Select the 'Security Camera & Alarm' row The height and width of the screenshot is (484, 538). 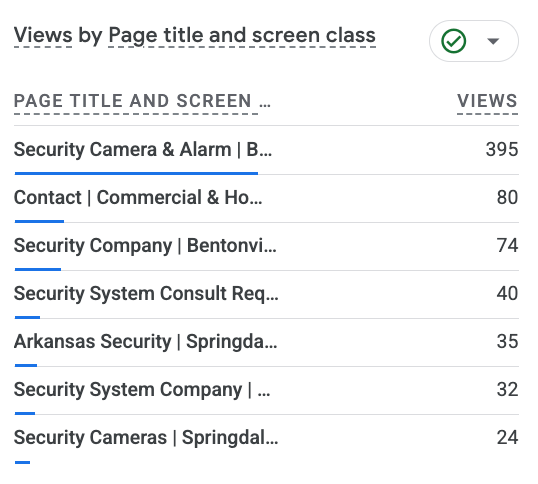[266, 150]
